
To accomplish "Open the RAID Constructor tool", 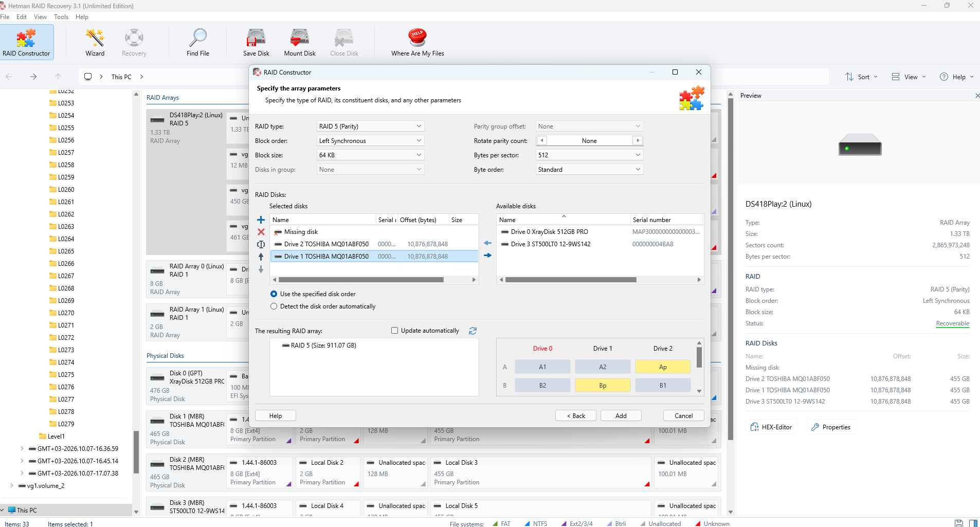I will (27, 42).
